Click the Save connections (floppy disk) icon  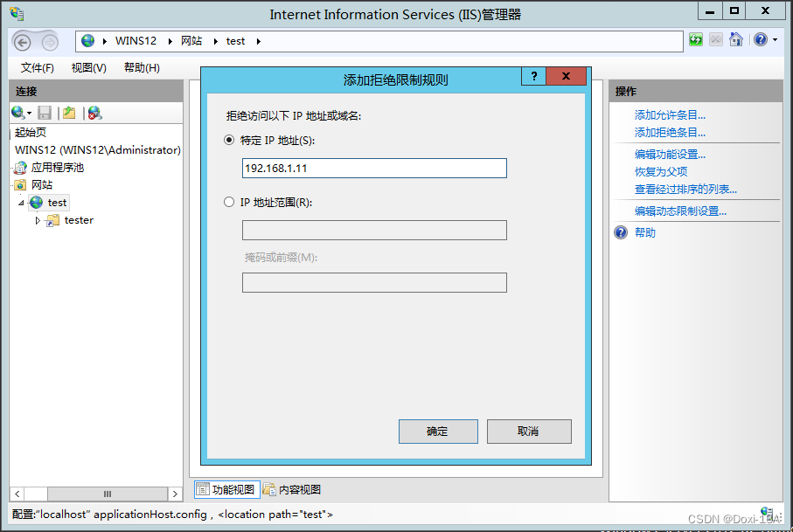coord(45,113)
